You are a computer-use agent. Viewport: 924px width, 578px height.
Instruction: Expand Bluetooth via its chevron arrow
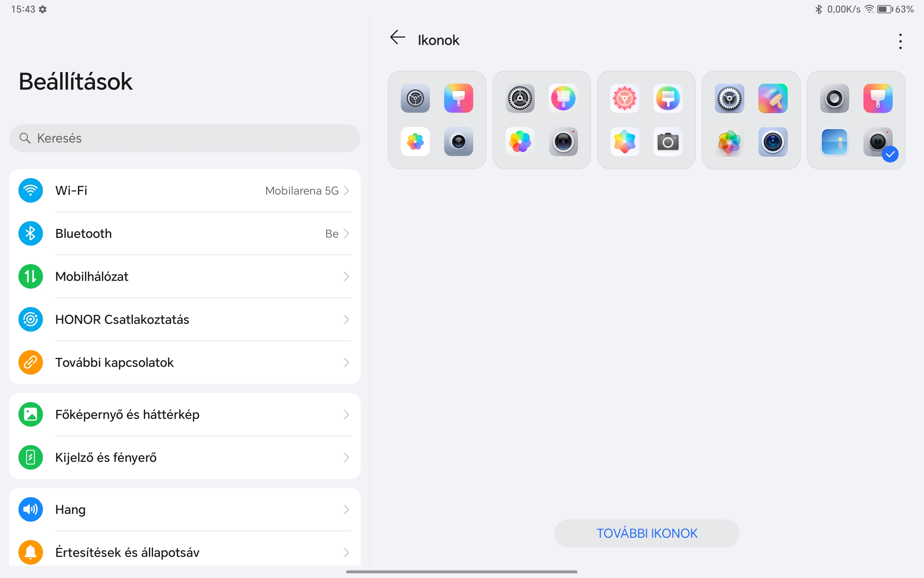tap(346, 233)
